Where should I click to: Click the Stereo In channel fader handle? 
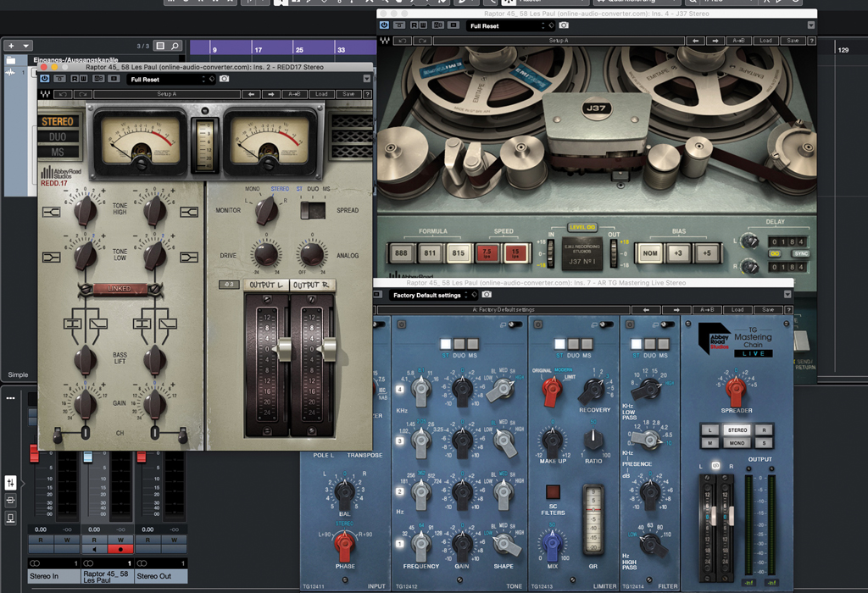[x=34, y=453]
